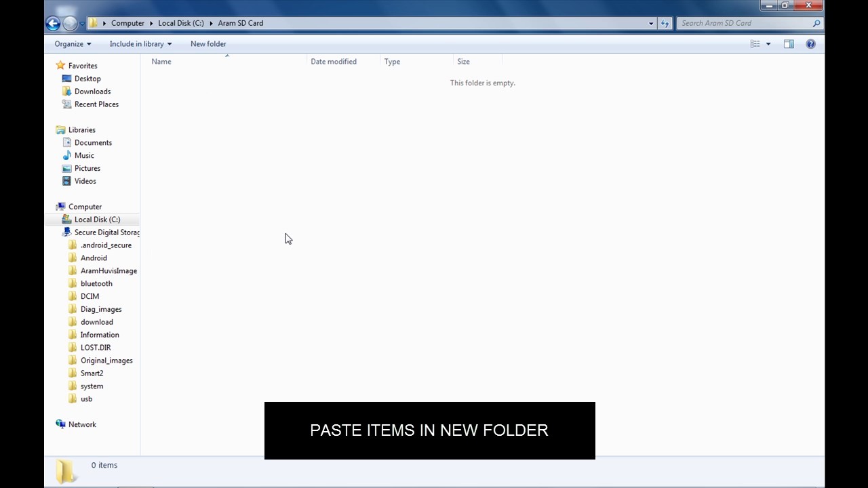Click the Recent Places icon
The width and height of the screenshot is (868, 488).
66,104
